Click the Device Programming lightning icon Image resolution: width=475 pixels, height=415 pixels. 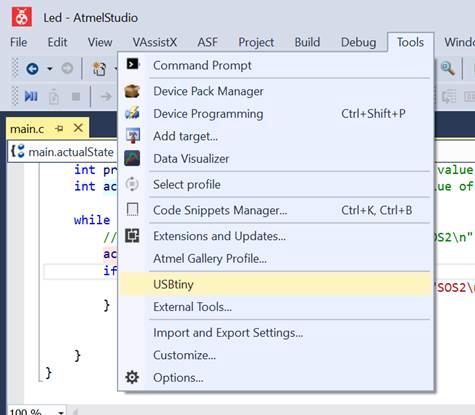(132, 113)
